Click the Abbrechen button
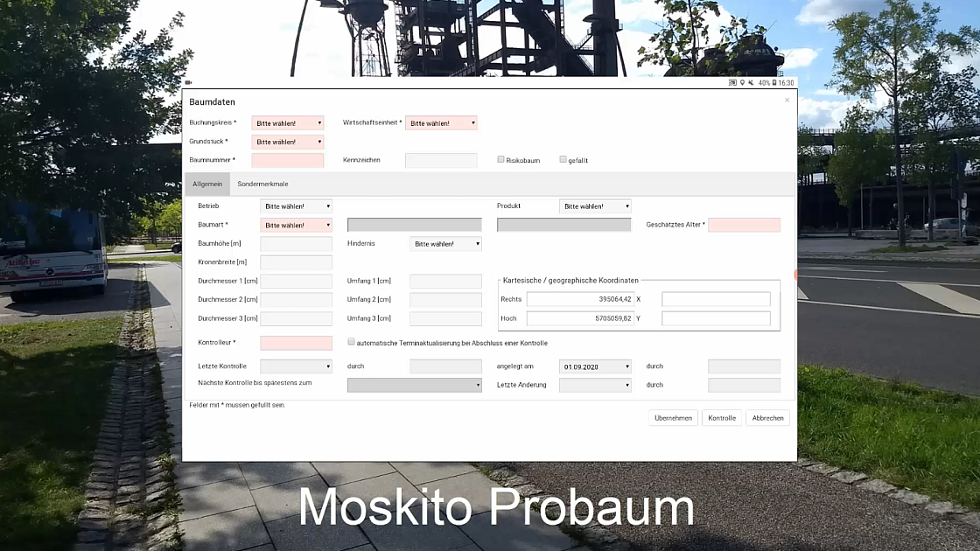980x551 pixels. pyautogui.click(x=767, y=418)
